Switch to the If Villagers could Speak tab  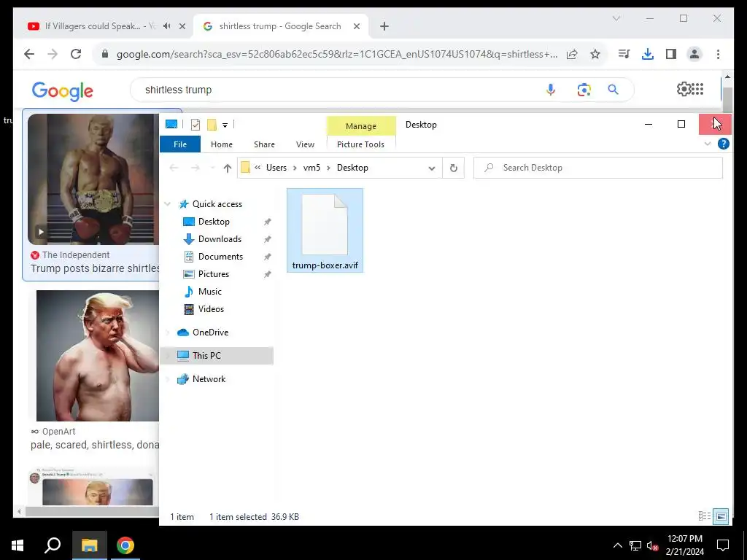(x=99, y=26)
